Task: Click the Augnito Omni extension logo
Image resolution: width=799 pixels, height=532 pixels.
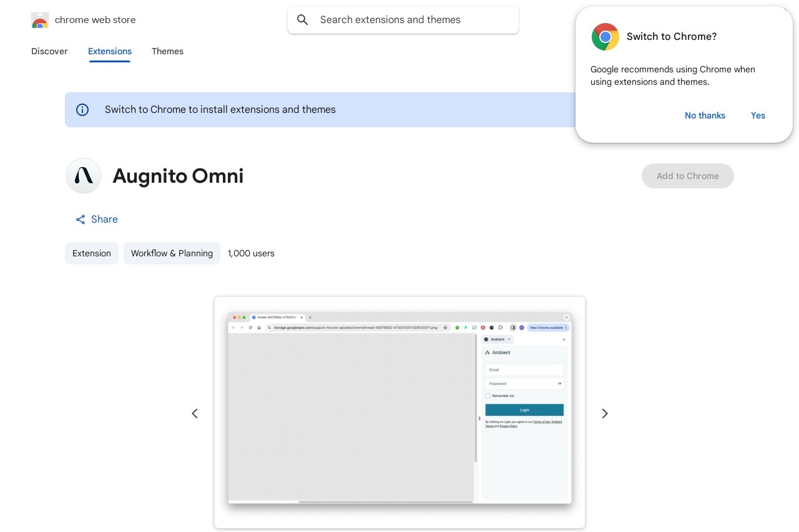Action: tap(84, 176)
